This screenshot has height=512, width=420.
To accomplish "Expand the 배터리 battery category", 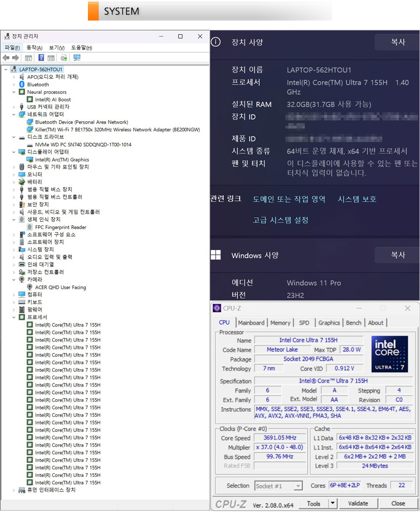I will click(14, 182).
